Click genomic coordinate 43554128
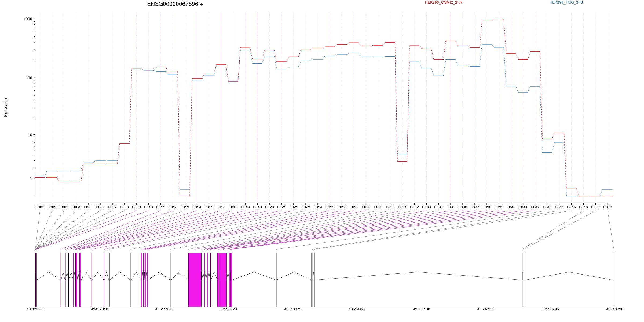 (x=357, y=309)
